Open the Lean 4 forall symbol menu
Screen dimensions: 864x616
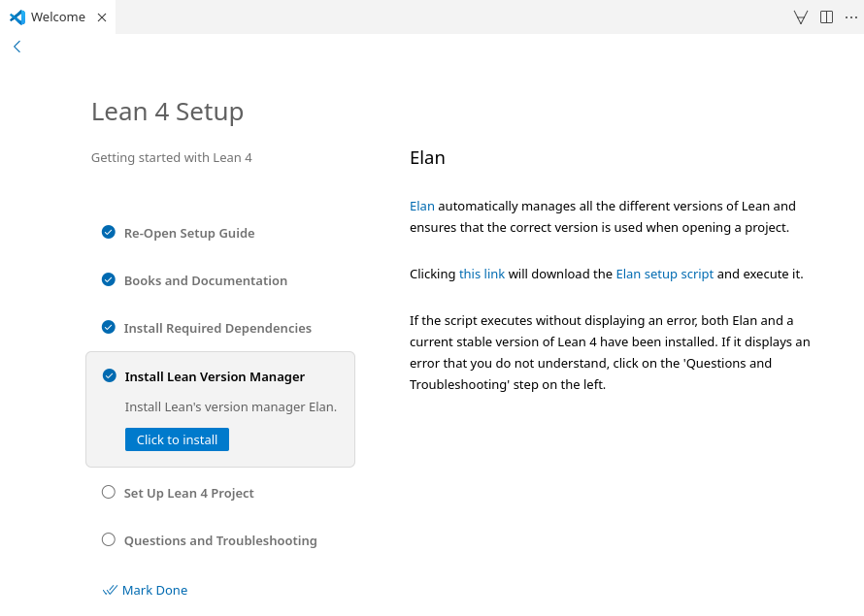pos(801,17)
